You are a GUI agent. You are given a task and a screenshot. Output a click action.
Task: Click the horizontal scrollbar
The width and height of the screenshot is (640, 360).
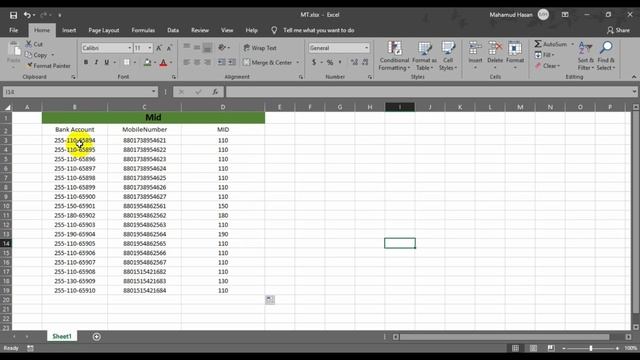coord(504,337)
